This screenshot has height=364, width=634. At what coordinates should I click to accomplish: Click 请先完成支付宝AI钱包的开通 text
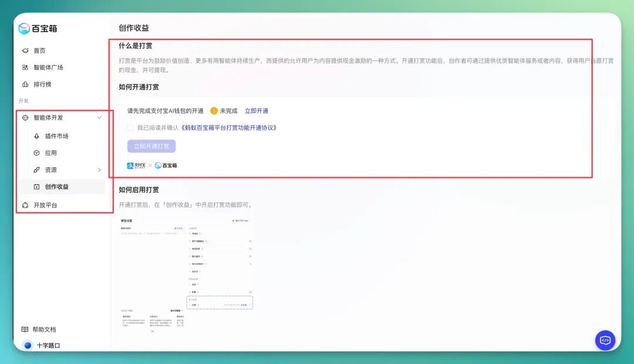click(166, 111)
